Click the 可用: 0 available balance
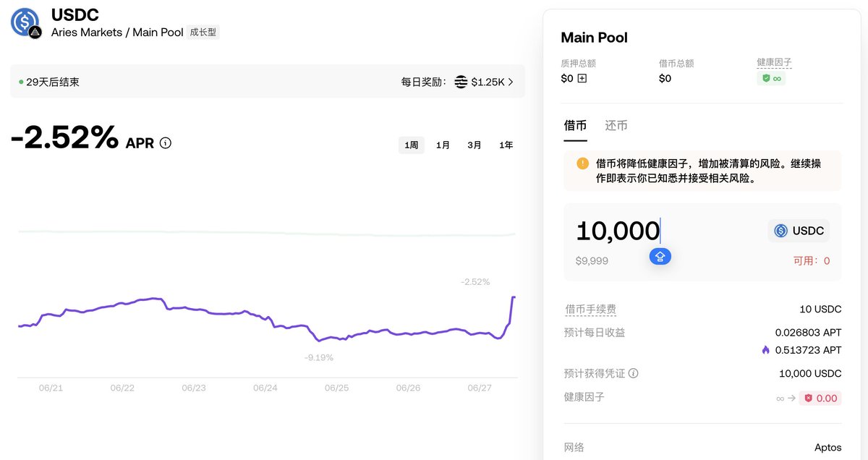The width and height of the screenshot is (868, 460). [812, 260]
